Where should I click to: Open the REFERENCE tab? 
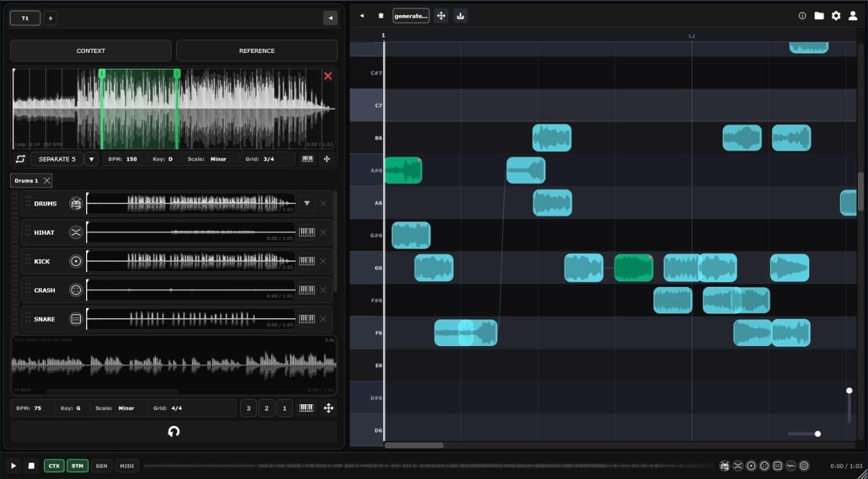pos(257,51)
